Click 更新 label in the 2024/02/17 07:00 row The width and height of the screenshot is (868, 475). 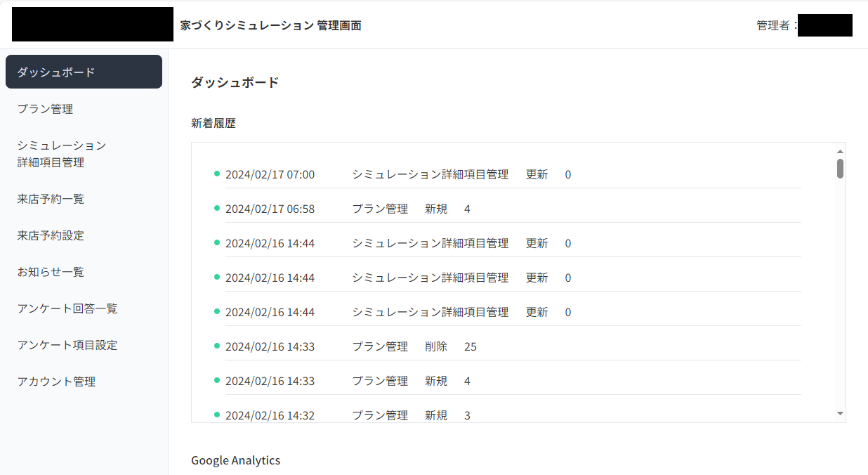[x=537, y=174]
